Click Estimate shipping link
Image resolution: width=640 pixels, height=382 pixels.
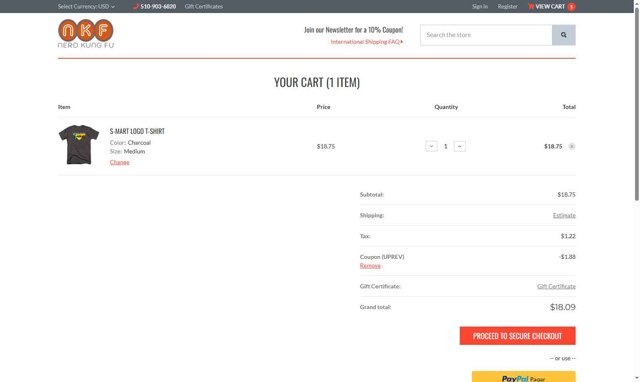pyautogui.click(x=564, y=215)
